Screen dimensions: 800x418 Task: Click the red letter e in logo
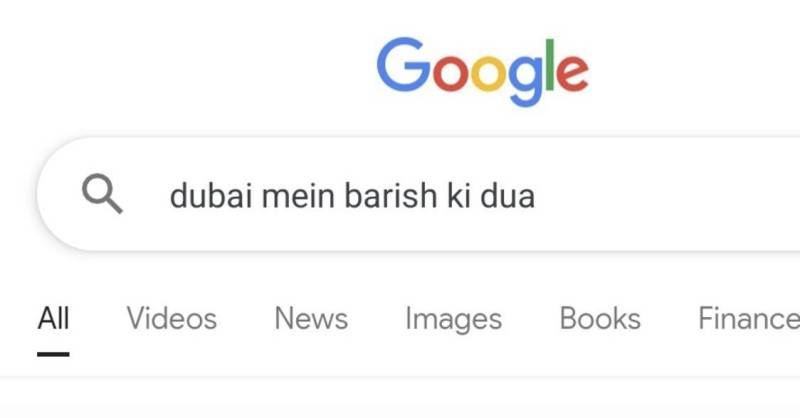point(572,73)
